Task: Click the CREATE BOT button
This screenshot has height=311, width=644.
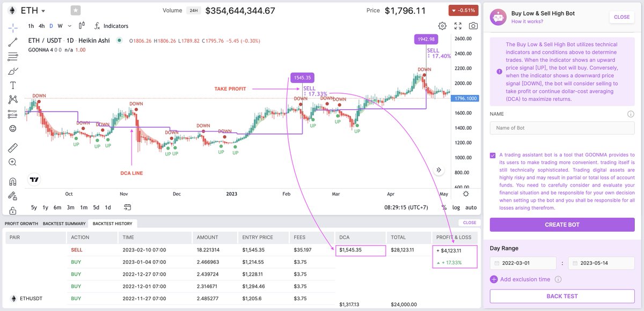Action: (x=562, y=225)
